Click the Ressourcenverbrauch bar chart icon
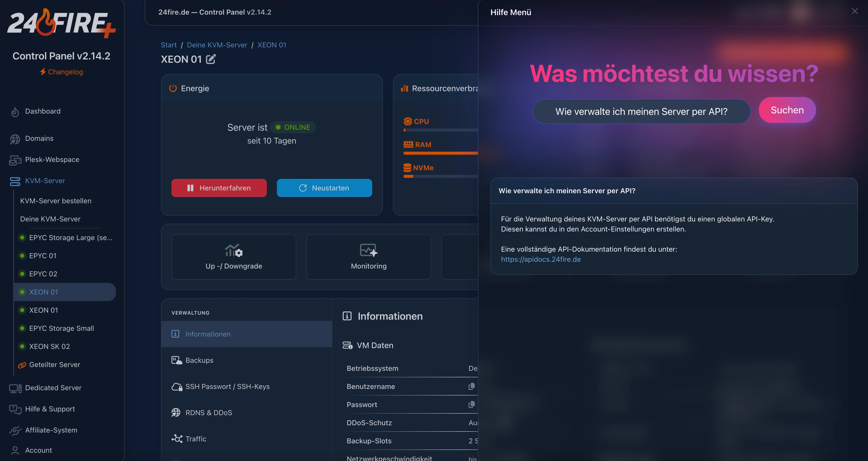The height and width of the screenshot is (461, 868). click(x=404, y=88)
